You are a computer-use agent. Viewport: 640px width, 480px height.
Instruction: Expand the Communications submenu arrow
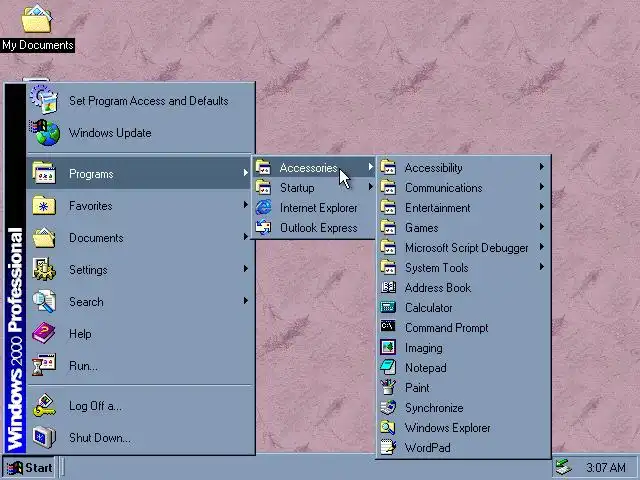pyautogui.click(x=542, y=187)
